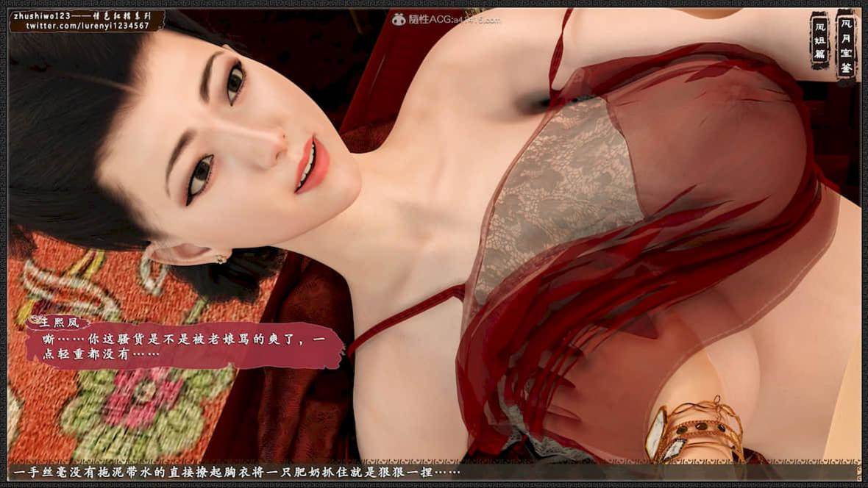The width and height of the screenshot is (868, 488).
Task: Click the white jade charm on the bracelet
Action: 656,433
